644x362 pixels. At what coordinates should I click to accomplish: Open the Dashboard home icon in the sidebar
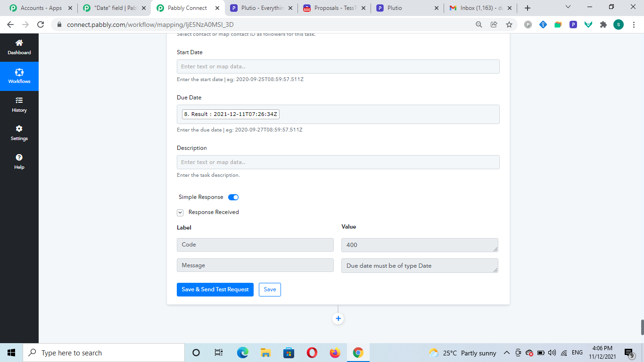click(x=19, y=43)
